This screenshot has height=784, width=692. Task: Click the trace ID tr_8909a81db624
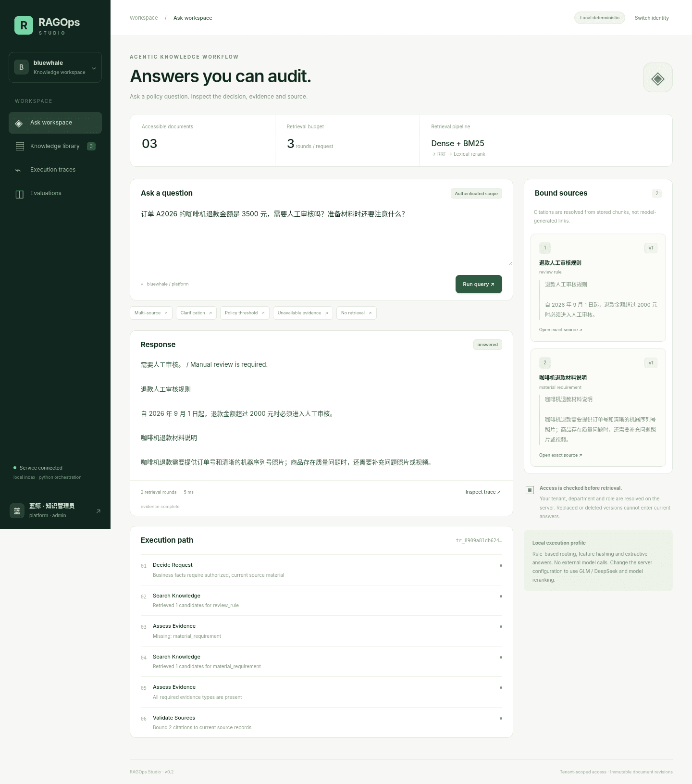tap(479, 540)
